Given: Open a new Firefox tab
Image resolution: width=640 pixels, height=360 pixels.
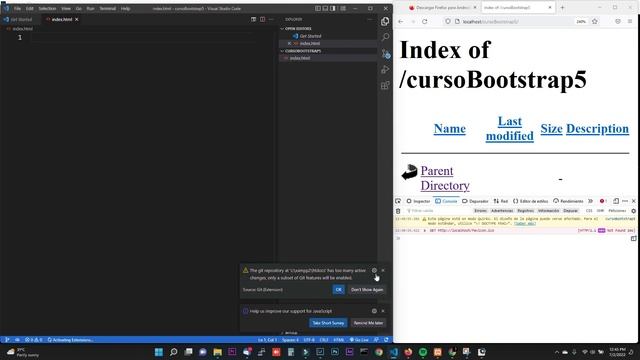Looking at the screenshot, I should coord(562,7).
